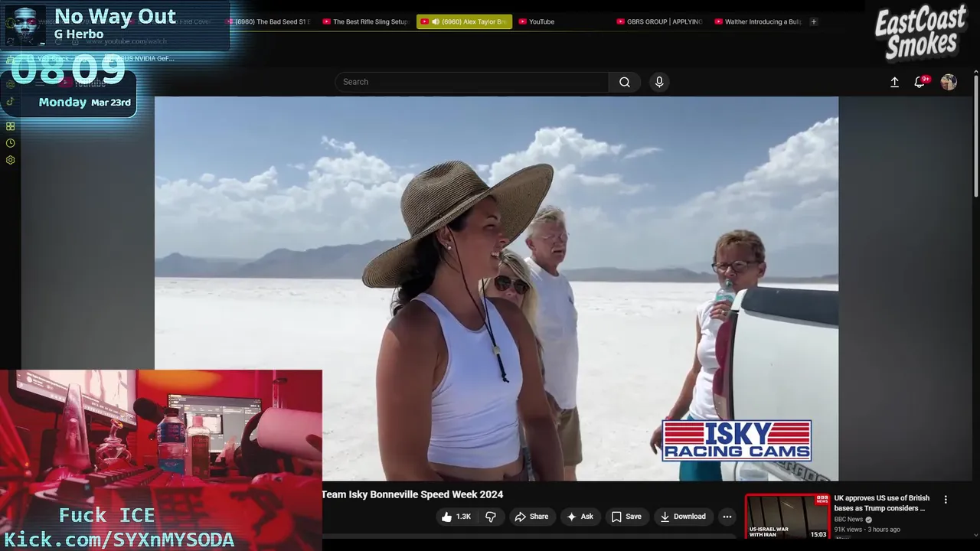
Task: Dislike the Team Isky video
Action: 491,517
